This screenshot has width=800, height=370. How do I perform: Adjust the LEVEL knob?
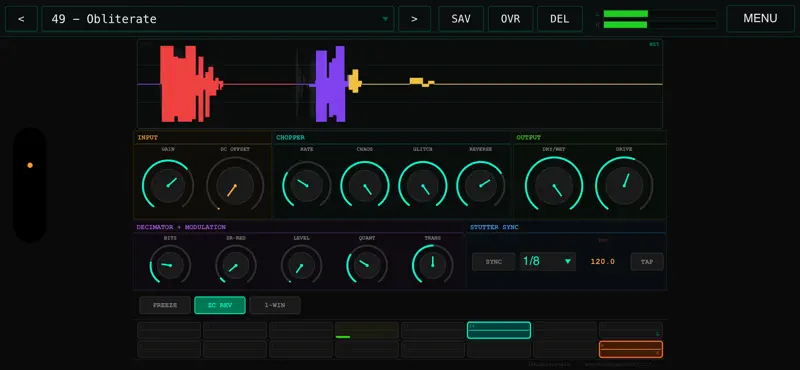pos(301,264)
